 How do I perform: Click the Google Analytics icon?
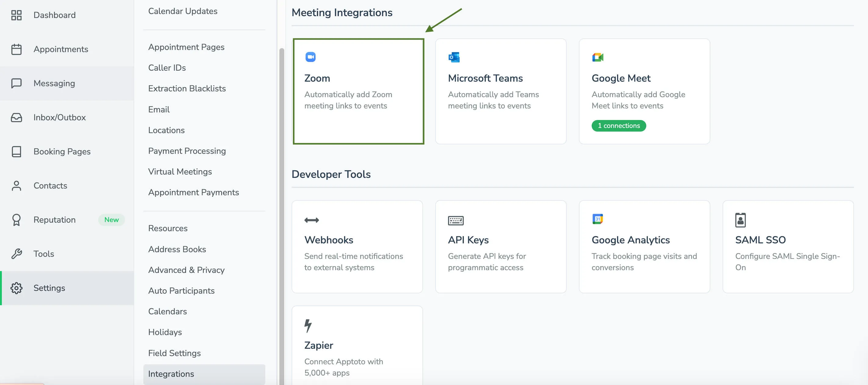coord(597,220)
